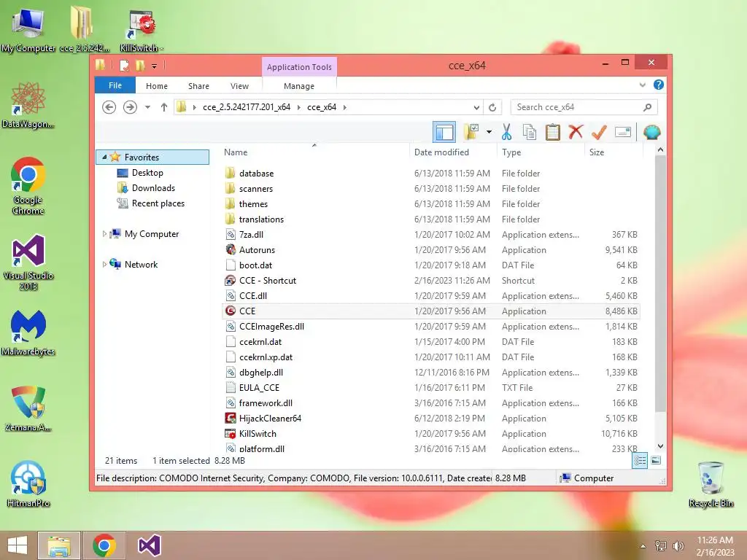Refresh the folder view
747x560 pixels.
(492, 108)
